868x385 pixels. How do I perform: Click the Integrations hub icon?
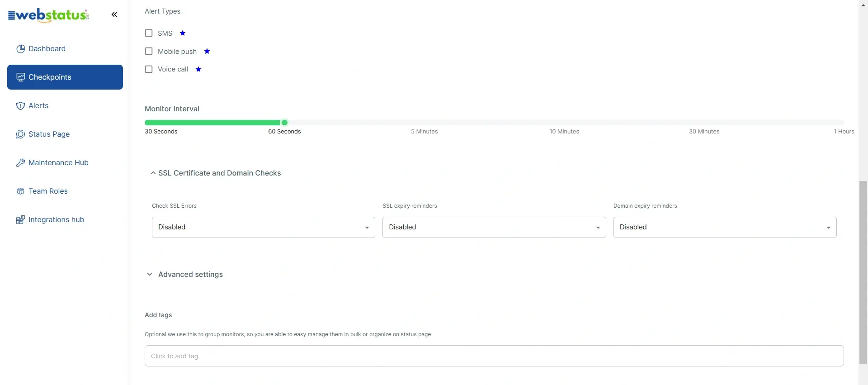point(20,220)
